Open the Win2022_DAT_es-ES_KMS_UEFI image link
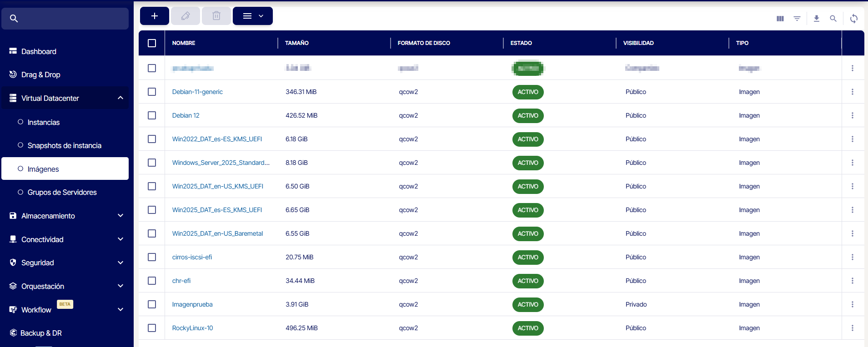Image resolution: width=868 pixels, height=347 pixels. pos(217,139)
